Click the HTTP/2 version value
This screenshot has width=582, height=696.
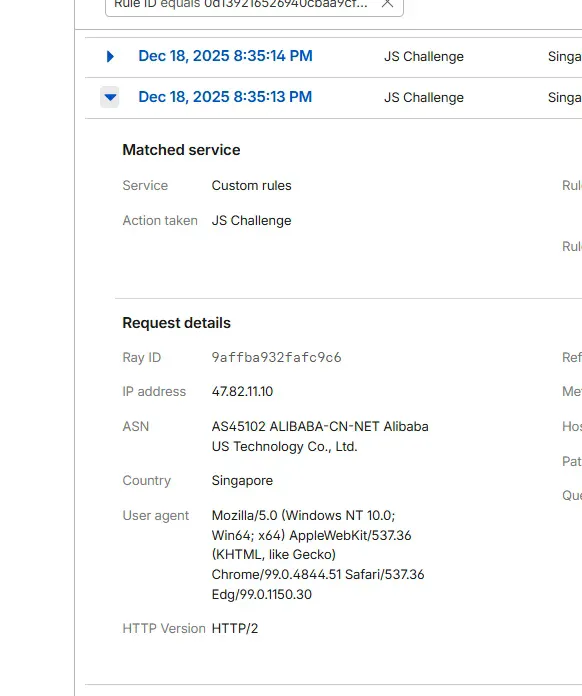click(234, 629)
